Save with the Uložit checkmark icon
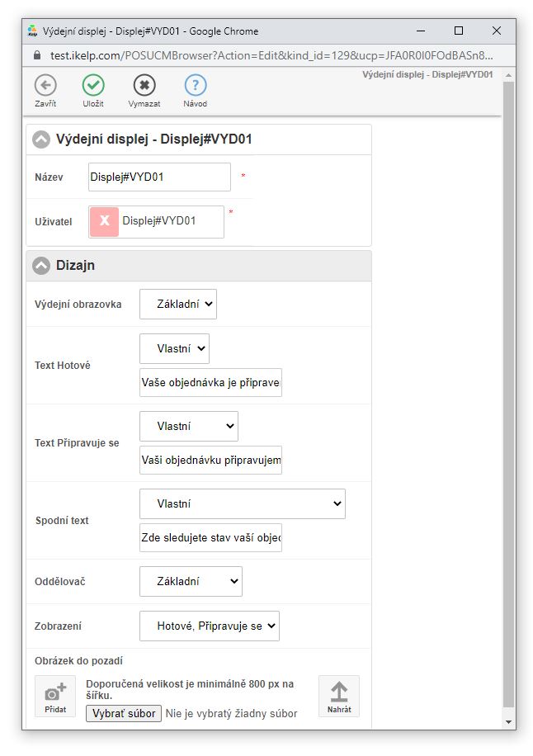Screen dimensions: 533x756 (x=93, y=85)
